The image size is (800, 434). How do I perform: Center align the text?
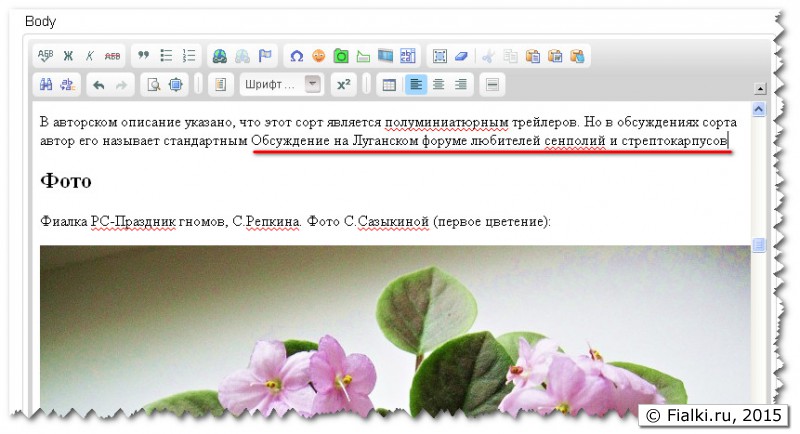[438, 85]
